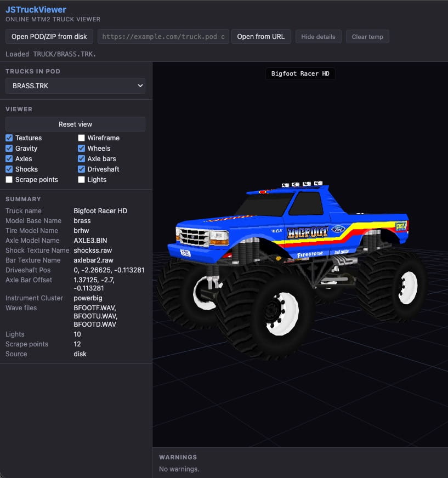Viewport: 448px width, 478px height.
Task: Turn on the Lights checkbox
Action: click(81, 180)
